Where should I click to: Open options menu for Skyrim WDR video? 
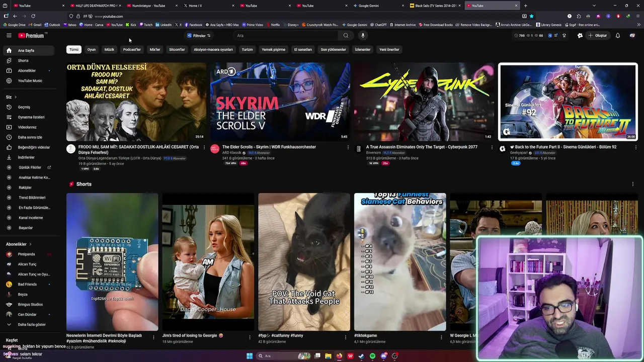point(348,147)
